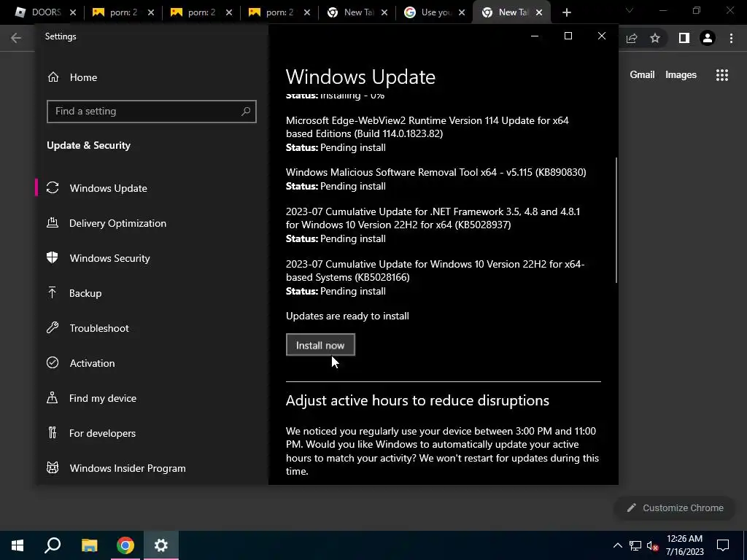The height and width of the screenshot is (560, 747).
Task: Open Windows Insider Program icon
Action: click(53, 467)
